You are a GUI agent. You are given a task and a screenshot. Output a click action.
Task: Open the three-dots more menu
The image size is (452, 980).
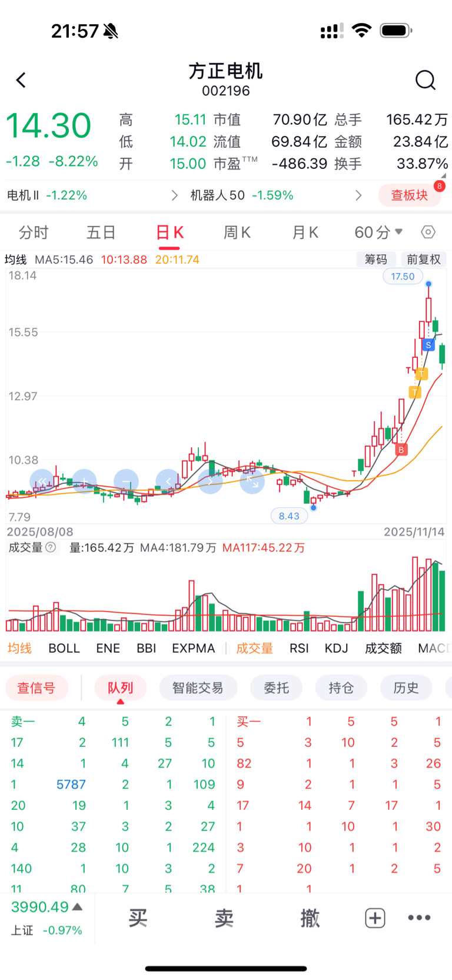[419, 918]
